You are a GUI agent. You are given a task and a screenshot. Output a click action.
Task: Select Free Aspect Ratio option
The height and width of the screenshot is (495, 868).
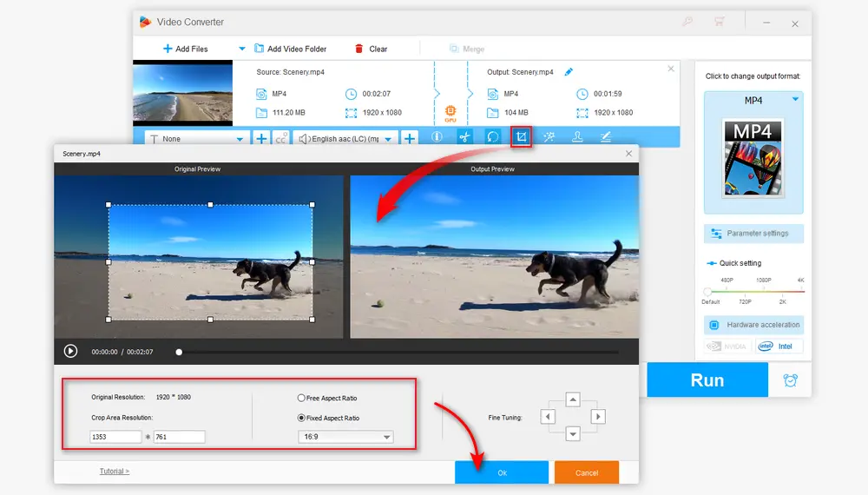point(301,399)
